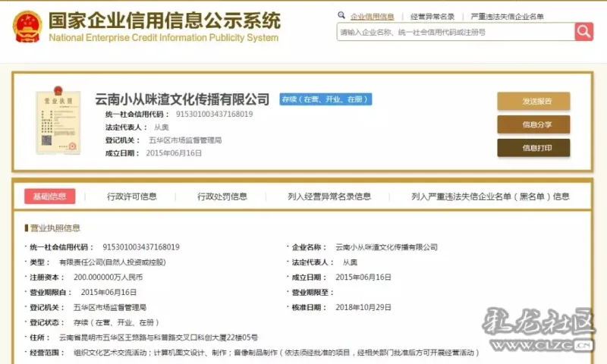
Task: Click registered capital 200.000000万人民币
Action: (x=108, y=278)
